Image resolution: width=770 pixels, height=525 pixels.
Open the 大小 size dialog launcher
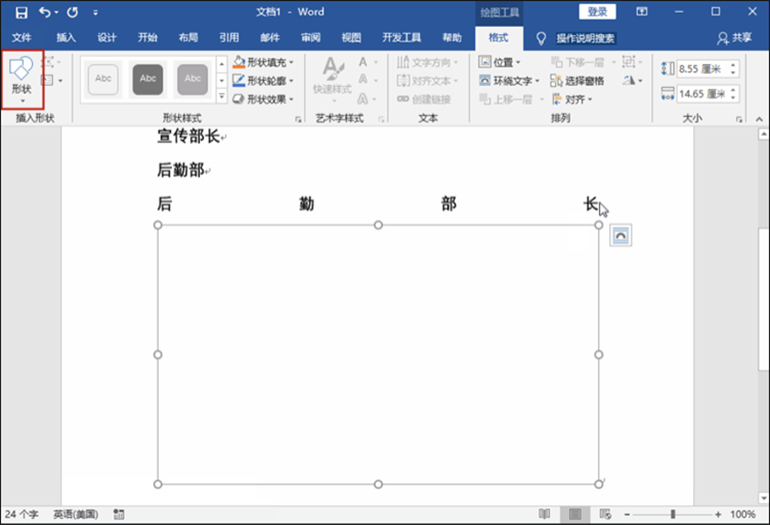tap(739, 119)
